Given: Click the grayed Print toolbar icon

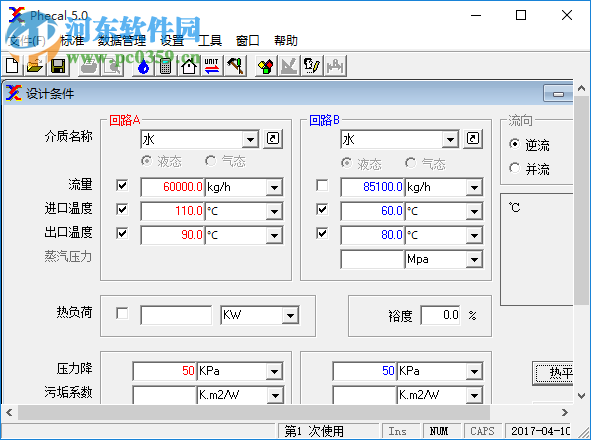Looking at the screenshot, I should [89, 66].
